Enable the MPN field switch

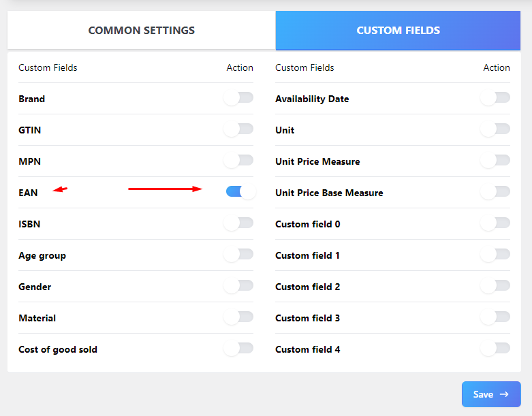coord(239,161)
